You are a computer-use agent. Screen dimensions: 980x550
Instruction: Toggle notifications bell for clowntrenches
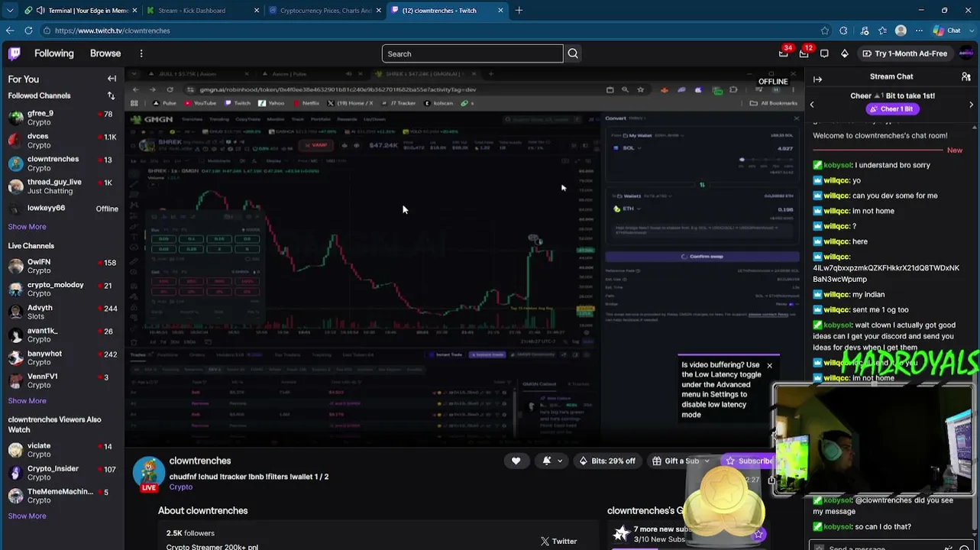click(546, 461)
